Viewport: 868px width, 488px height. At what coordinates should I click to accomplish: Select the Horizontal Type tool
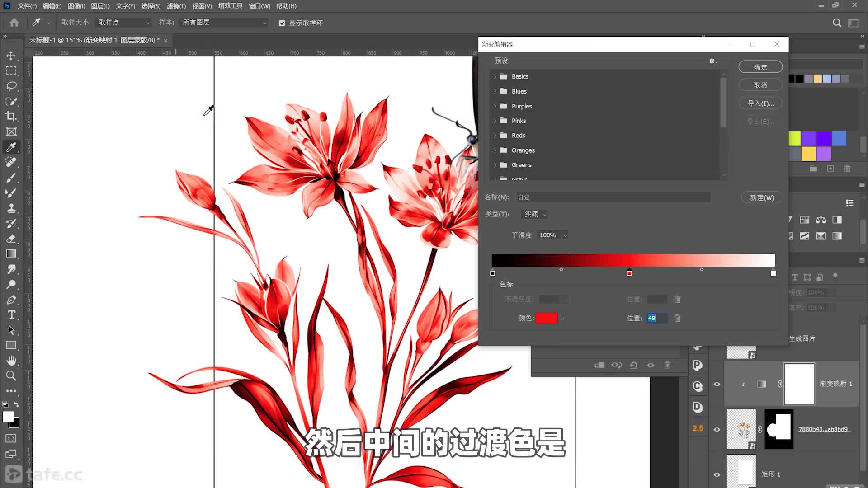[x=11, y=315]
